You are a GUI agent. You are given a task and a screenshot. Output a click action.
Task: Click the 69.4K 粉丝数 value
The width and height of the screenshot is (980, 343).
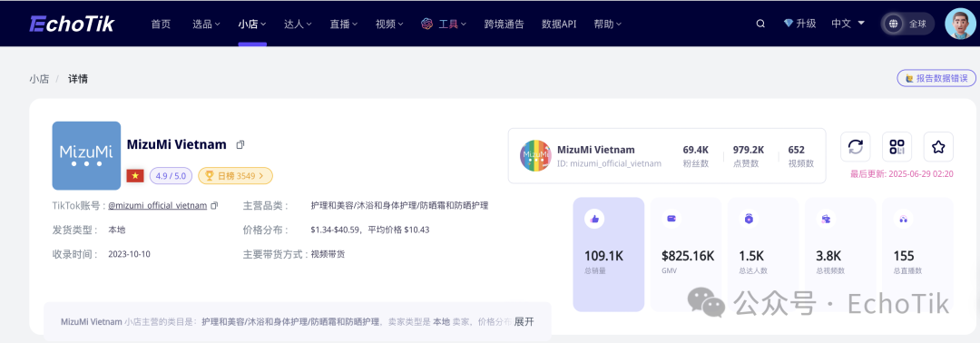coord(696,150)
